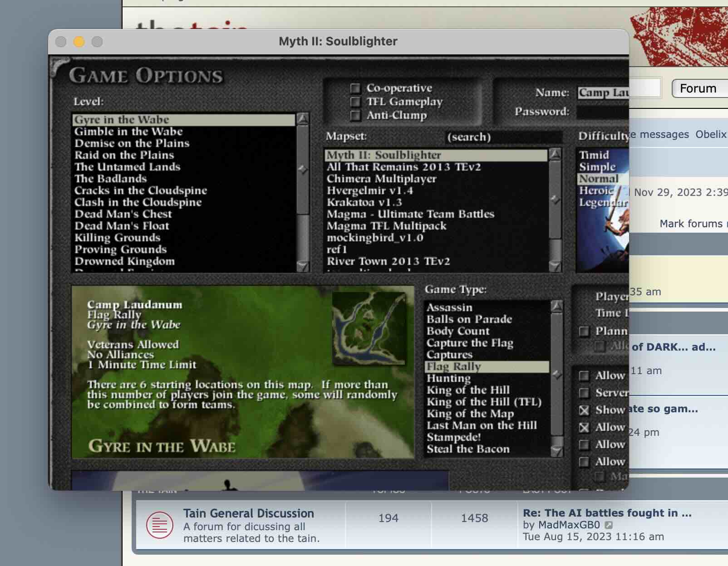Image resolution: width=728 pixels, height=566 pixels.
Task: Choose Krakatoa v1.3 mapset
Action: pos(436,202)
